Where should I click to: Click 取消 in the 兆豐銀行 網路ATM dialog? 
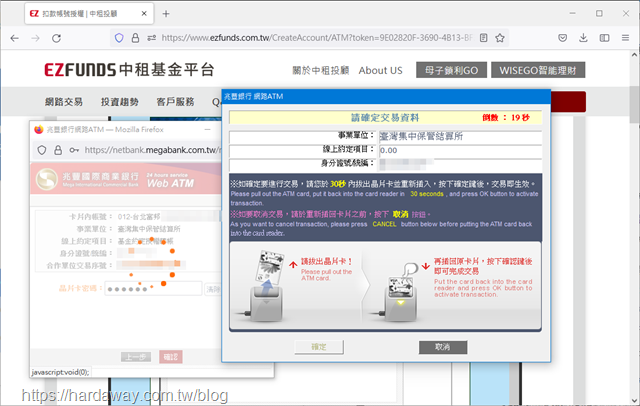coord(443,347)
